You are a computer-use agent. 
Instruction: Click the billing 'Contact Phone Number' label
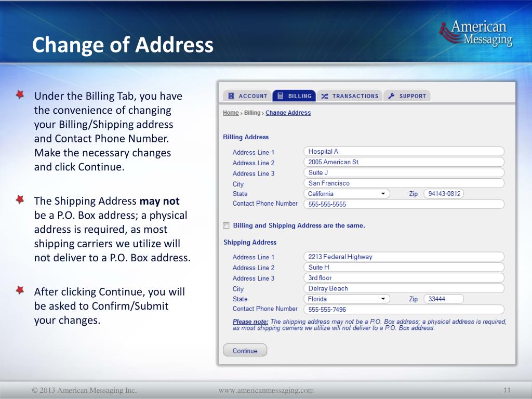click(265, 204)
